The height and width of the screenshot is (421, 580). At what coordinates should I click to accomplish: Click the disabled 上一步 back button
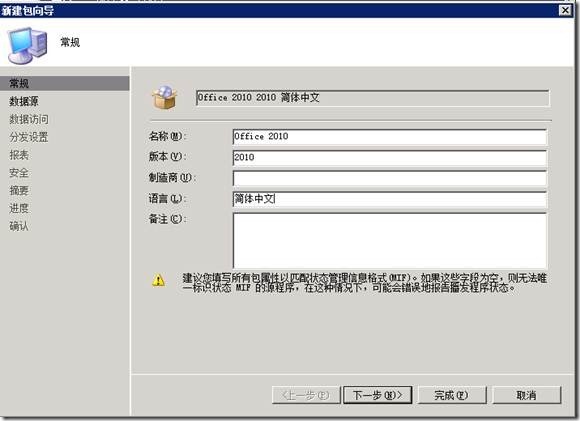pyautogui.click(x=306, y=395)
